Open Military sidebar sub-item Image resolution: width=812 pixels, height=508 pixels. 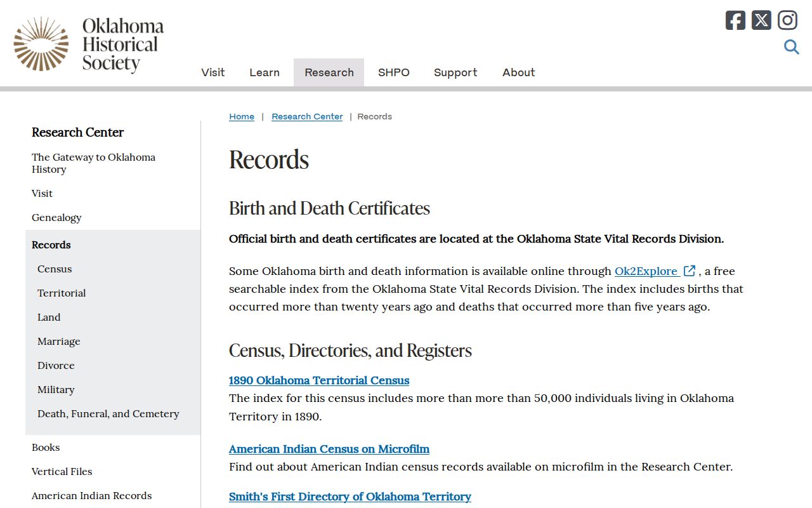point(56,390)
